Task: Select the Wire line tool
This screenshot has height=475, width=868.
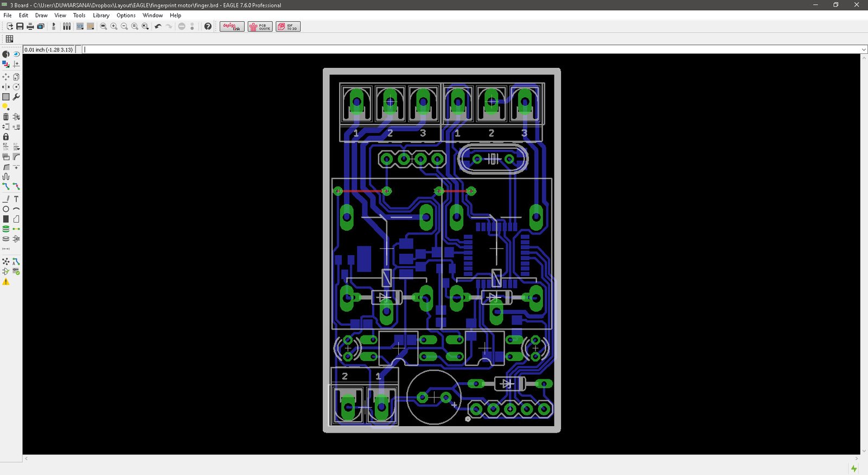Action: pos(6,199)
